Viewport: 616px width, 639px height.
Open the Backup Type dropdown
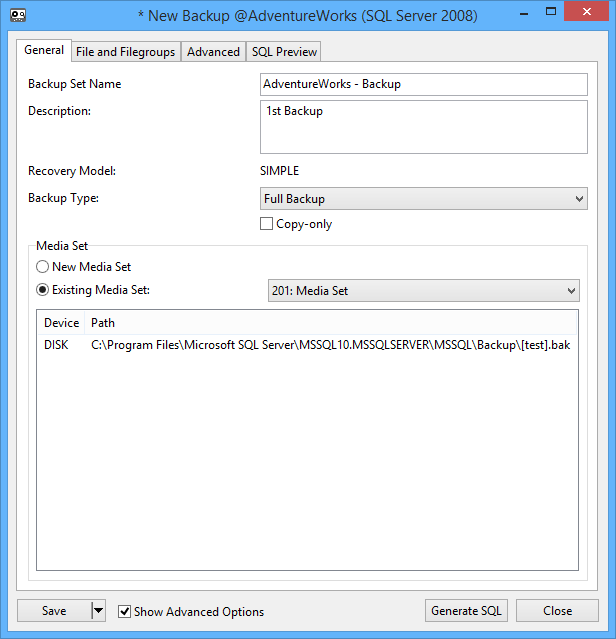(x=424, y=199)
